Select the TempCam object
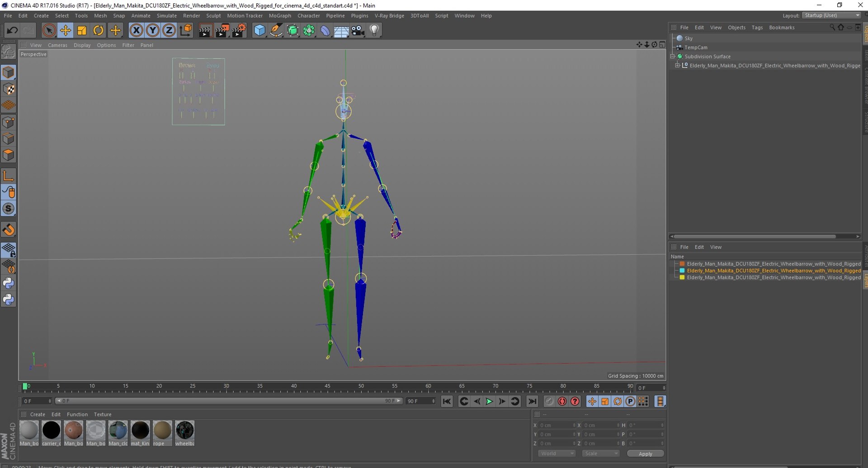The width and height of the screenshot is (868, 468). [x=695, y=47]
